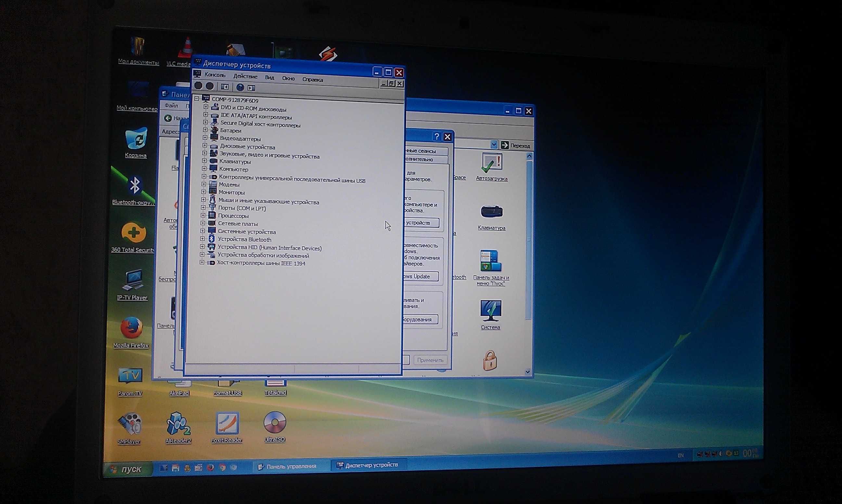Open the Действие menu
The image size is (842, 504).
245,76
